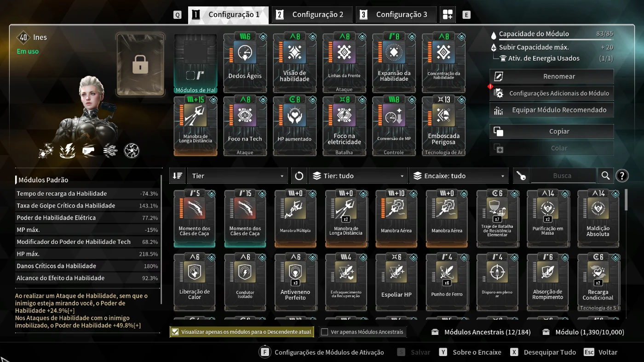The height and width of the screenshot is (362, 644).
Task: Click Equipar Módulo Recomendado button
Action: [552, 110]
